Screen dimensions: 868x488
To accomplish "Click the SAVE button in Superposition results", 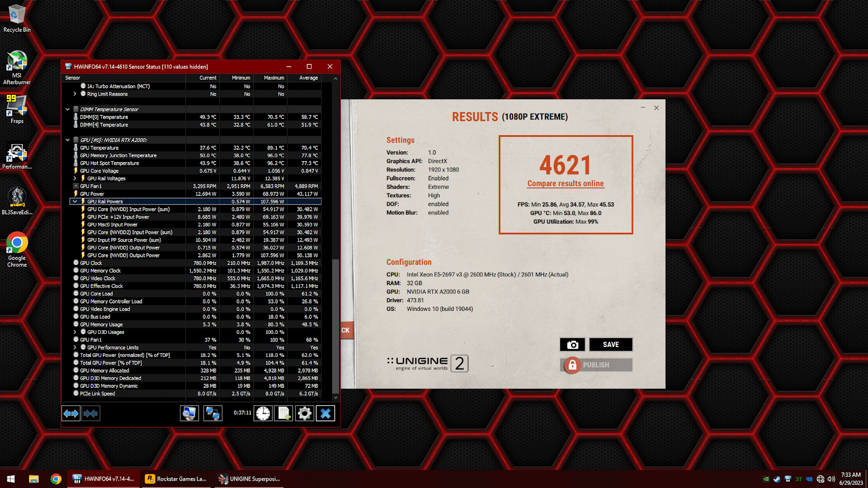I will tap(611, 344).
